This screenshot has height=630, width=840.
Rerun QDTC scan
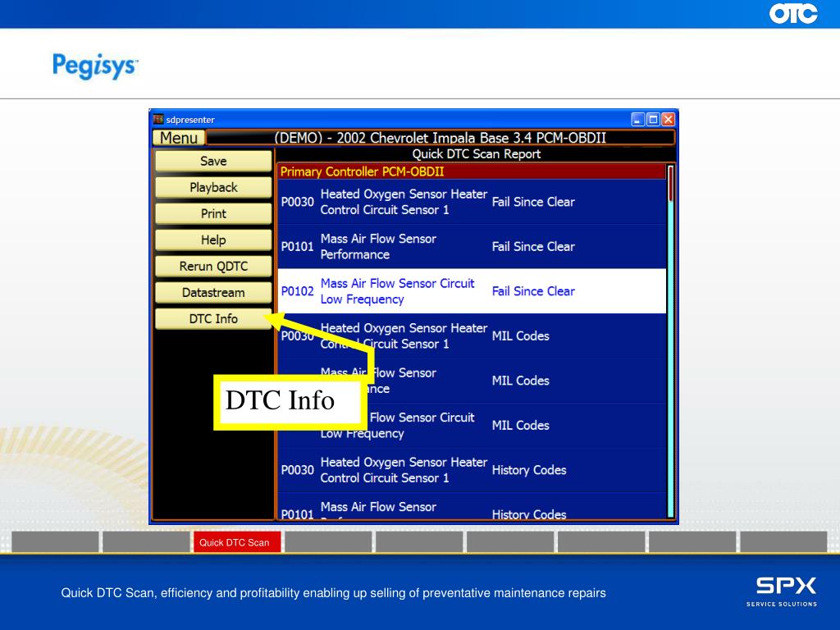pos(213,266)
